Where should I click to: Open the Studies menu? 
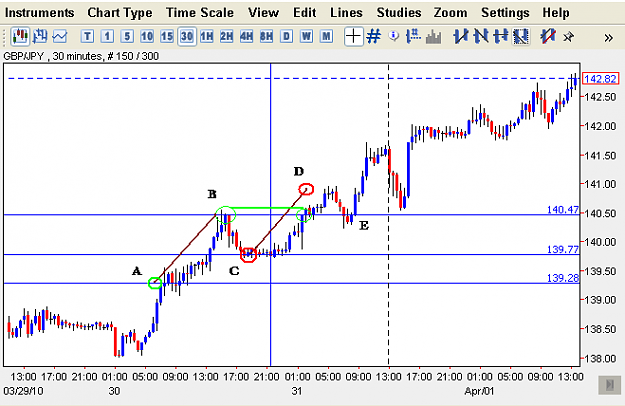pos(399,13)
